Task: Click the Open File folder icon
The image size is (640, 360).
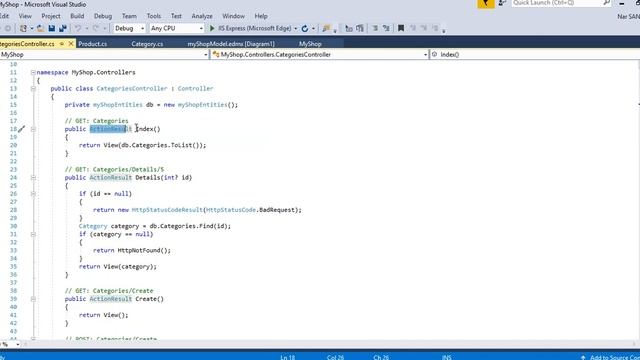Action: [40, 28]
